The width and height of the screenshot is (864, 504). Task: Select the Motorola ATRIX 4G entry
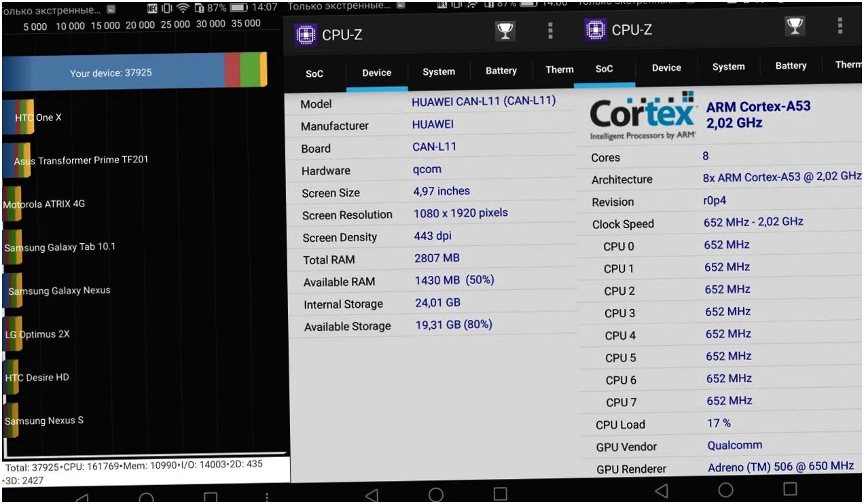[44, 204]
